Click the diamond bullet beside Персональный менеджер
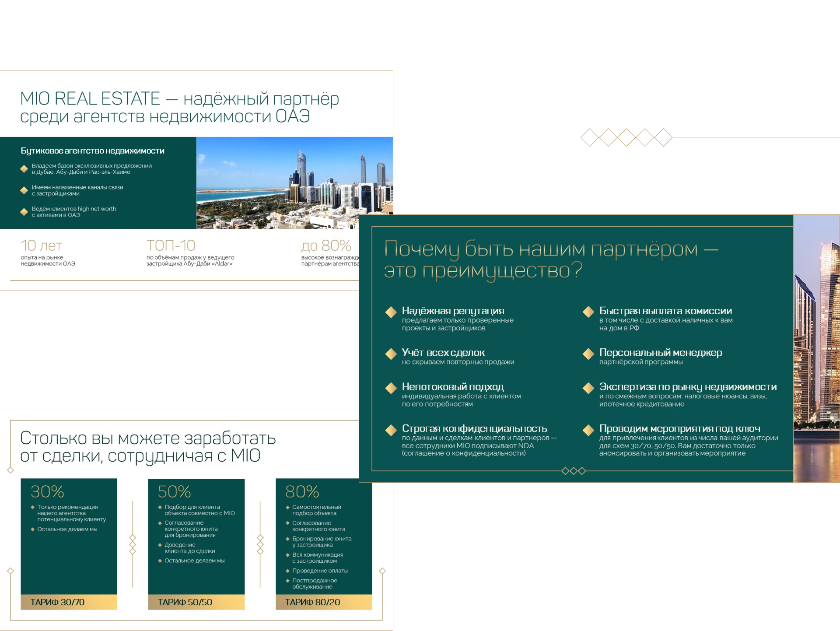The height and width of the screenshot is (631, 840). 588,354
